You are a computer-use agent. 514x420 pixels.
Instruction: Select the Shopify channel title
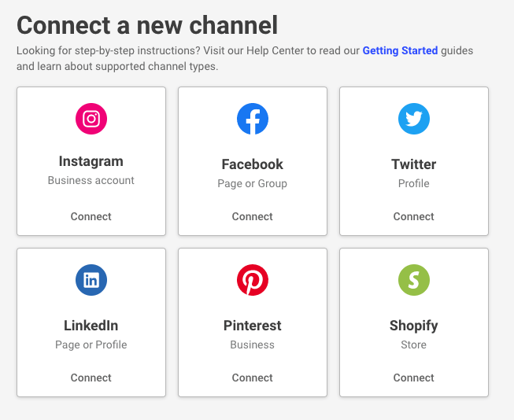pos(414,326)
